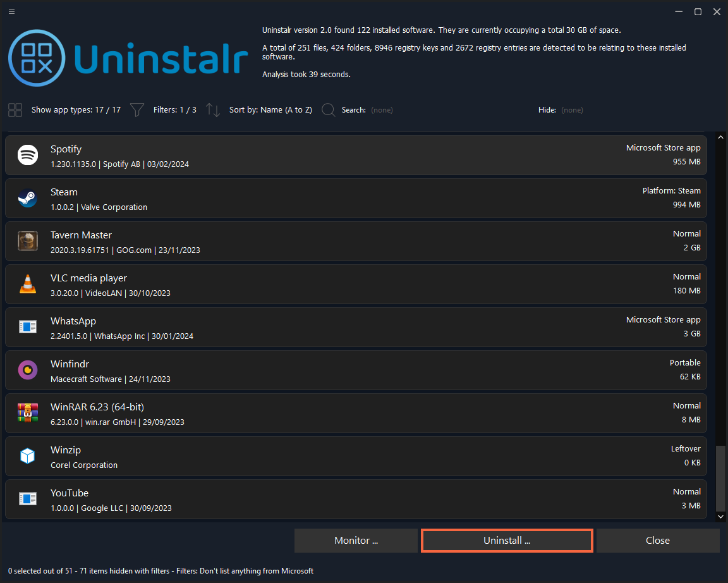Click VLC's 180 MB size
This screenshot has height=583, width=728.
click(687, 291)
